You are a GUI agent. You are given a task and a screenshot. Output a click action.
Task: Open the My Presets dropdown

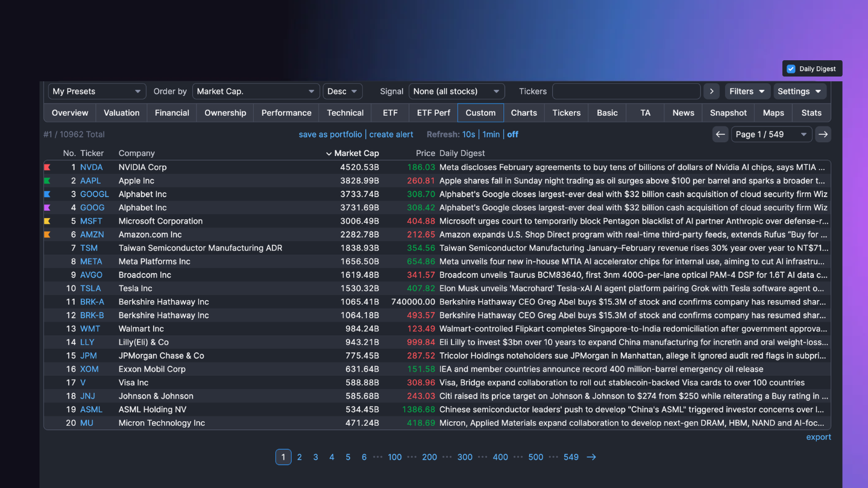coord(96,92)
